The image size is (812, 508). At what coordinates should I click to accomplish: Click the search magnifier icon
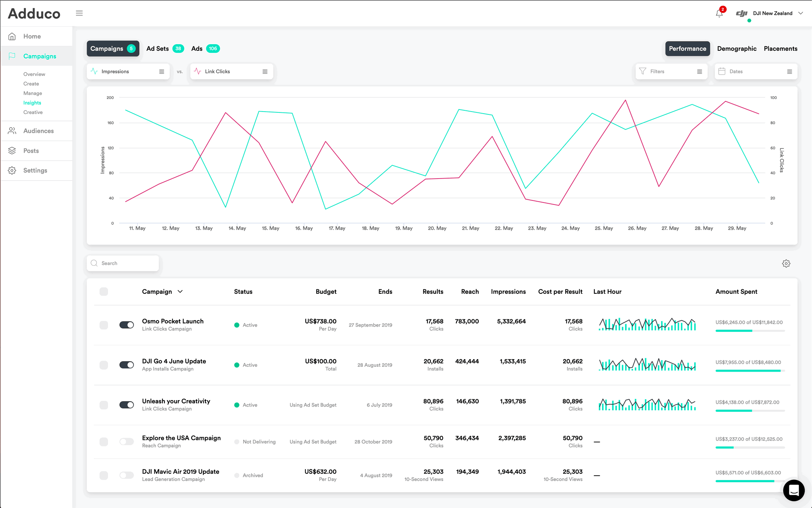click(94, 263)
